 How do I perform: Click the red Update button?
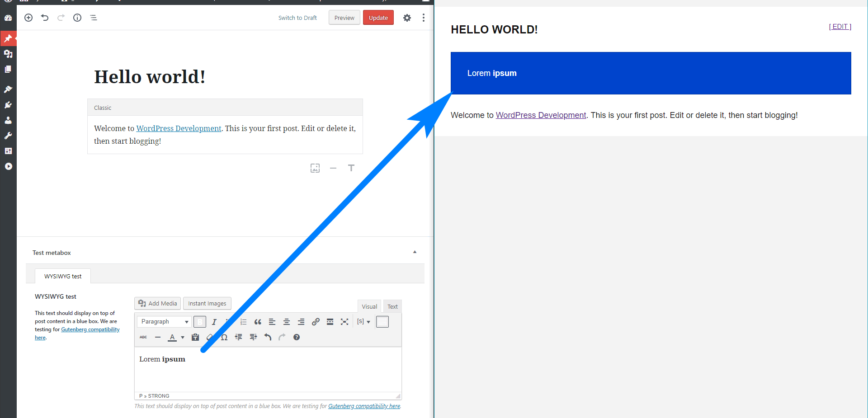point(378,18)
